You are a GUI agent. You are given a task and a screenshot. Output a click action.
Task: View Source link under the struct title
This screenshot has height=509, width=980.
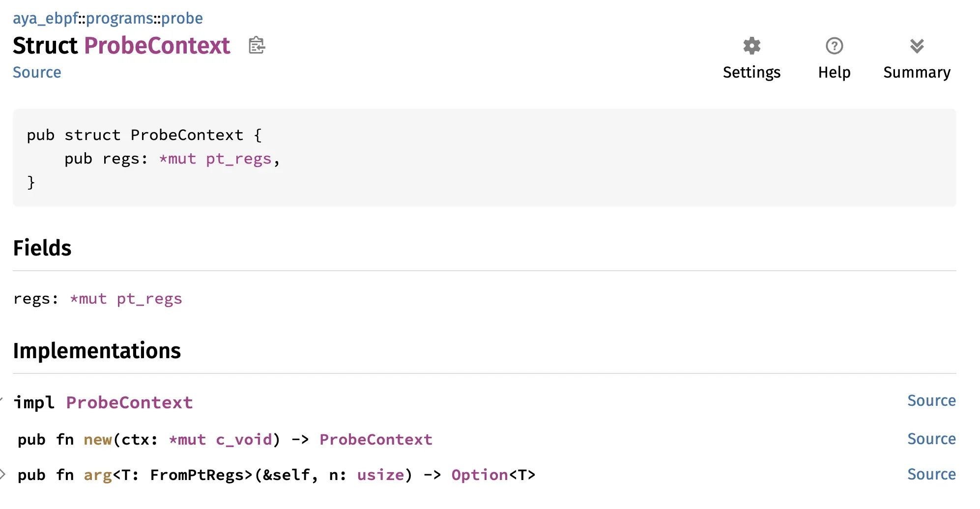pyautogui.click(x=37, y=72)
